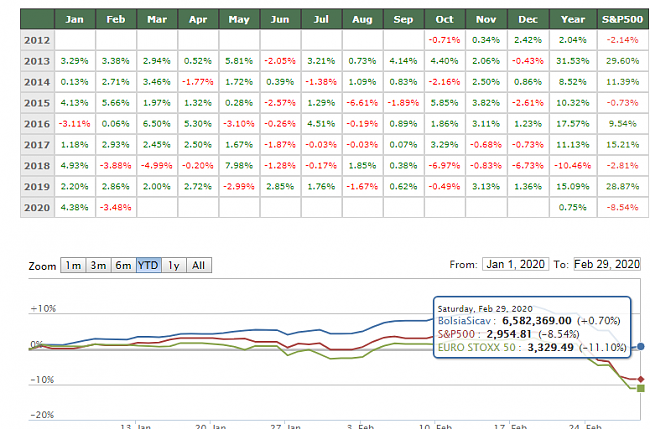
Task: Click the Year column header
Action: point(573,19)
